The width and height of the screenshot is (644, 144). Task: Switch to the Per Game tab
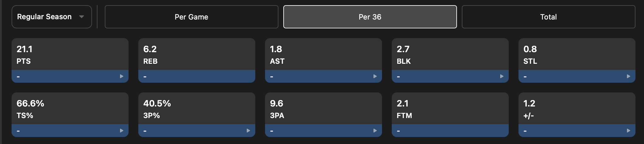[x=191, y=17]
